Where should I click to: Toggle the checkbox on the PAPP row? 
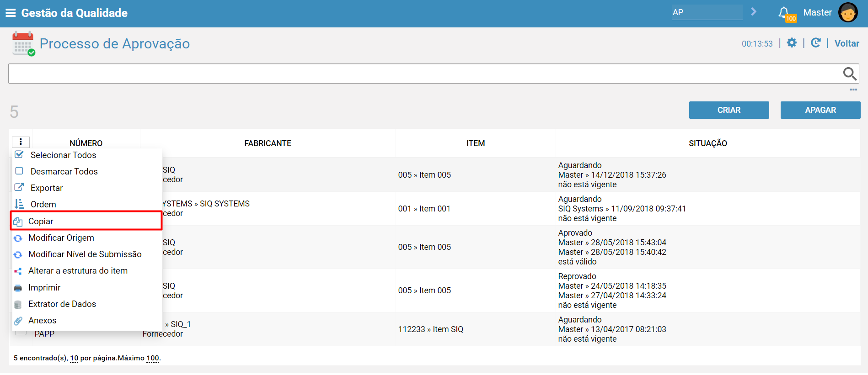click(x=21, y=333)
